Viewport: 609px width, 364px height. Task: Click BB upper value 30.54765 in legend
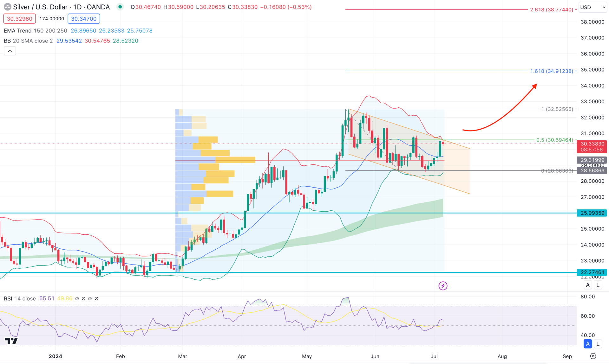pyautogui.click(x=97, y=41)
